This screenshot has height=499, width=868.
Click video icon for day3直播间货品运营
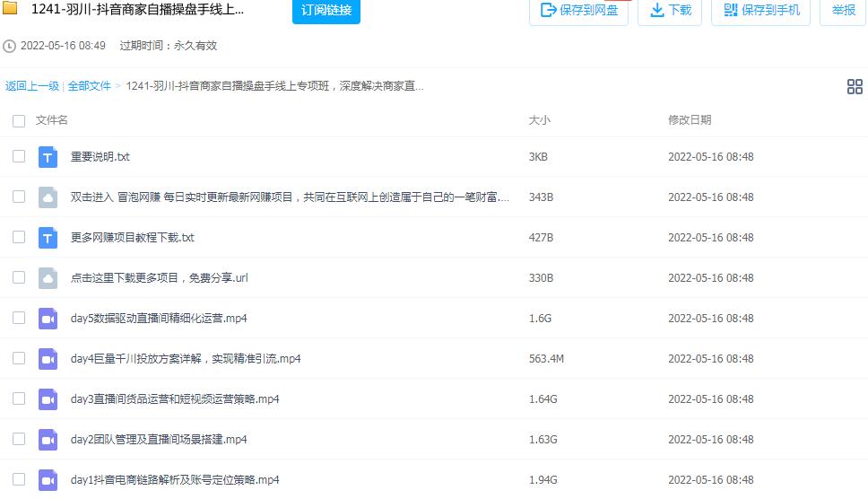[48, 399]
